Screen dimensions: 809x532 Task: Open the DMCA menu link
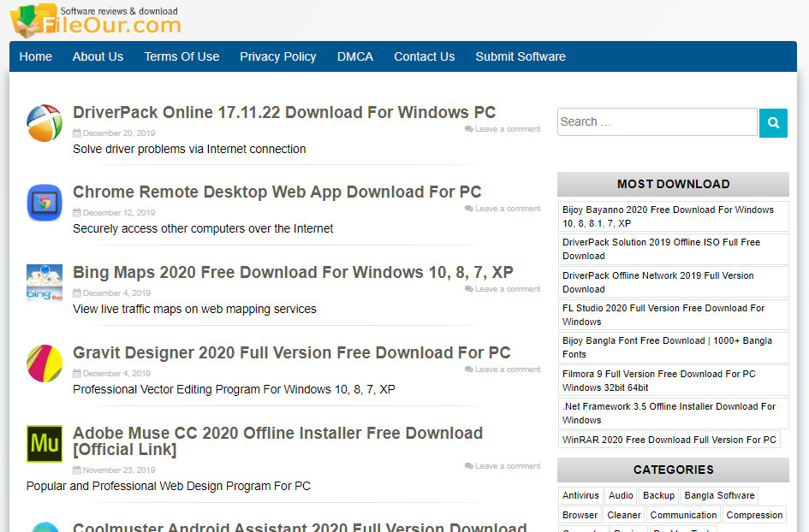[x=355, y=56]
